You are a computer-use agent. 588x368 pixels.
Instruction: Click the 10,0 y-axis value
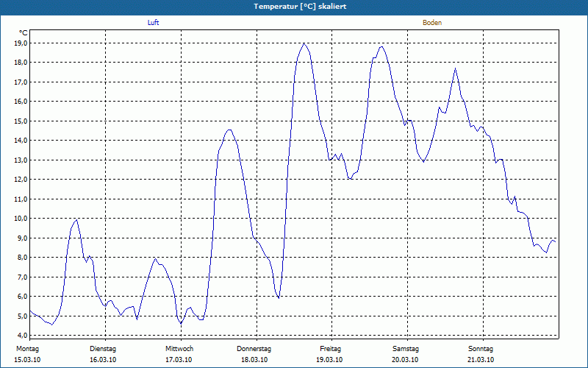coord(22,219)
